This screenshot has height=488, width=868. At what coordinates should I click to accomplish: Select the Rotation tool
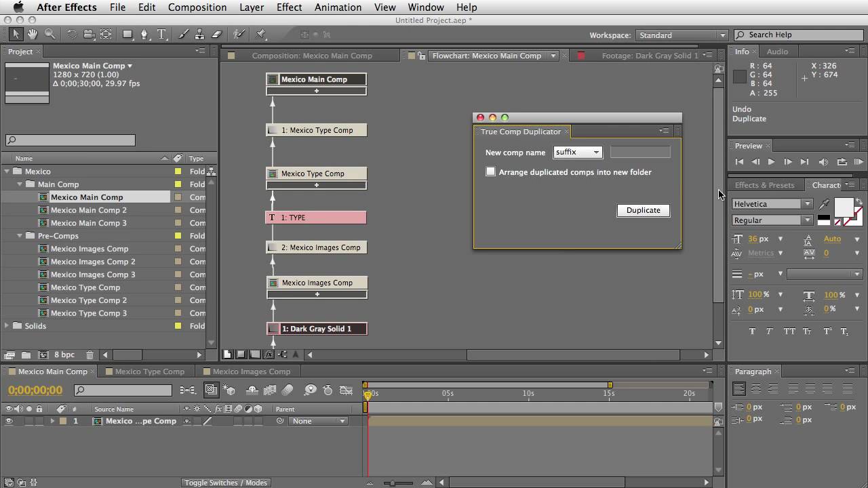pos(72,35)
